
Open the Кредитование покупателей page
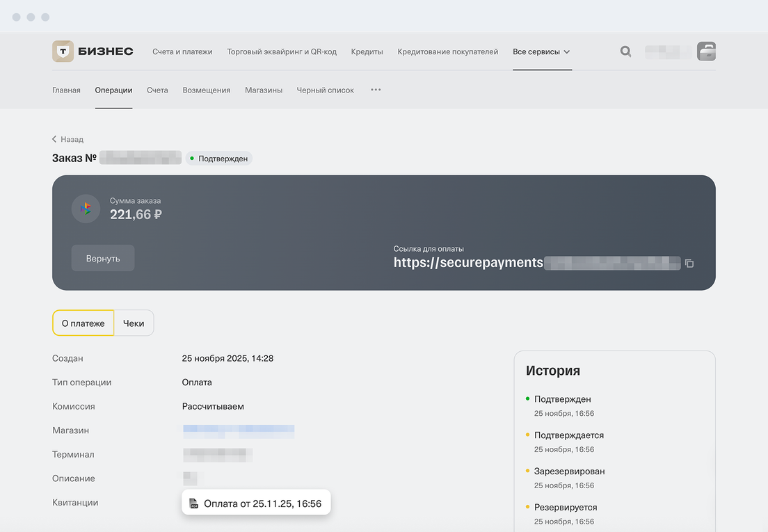(447, 51)
